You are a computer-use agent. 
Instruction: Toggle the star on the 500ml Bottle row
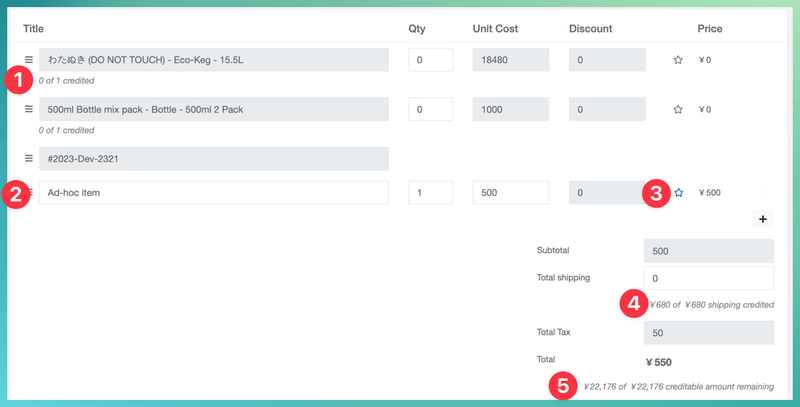(678, 110)
